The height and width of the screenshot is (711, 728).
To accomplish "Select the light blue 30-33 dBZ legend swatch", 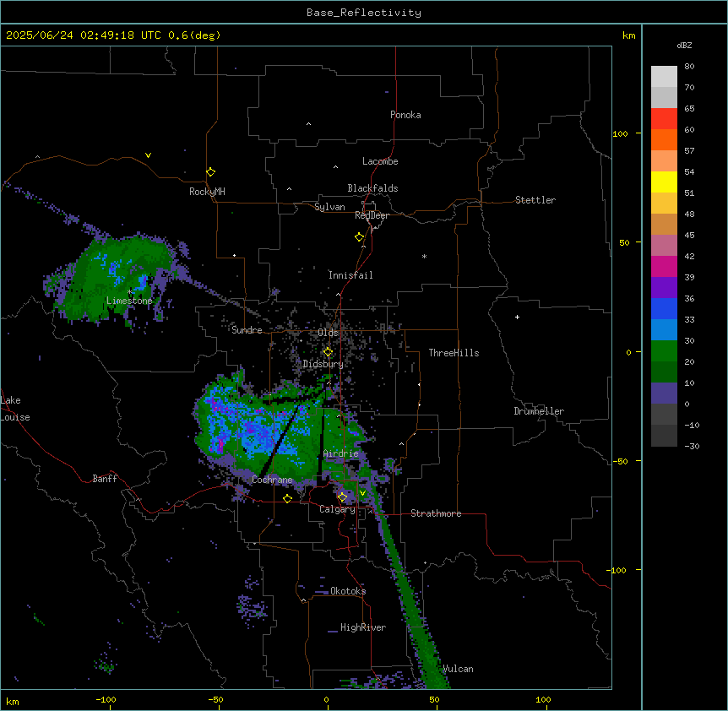I will 664,330.
